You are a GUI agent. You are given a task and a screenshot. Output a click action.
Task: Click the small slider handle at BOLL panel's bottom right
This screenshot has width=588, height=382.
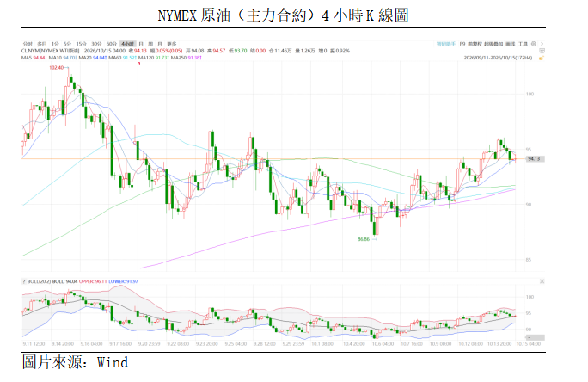click(536, 337)
